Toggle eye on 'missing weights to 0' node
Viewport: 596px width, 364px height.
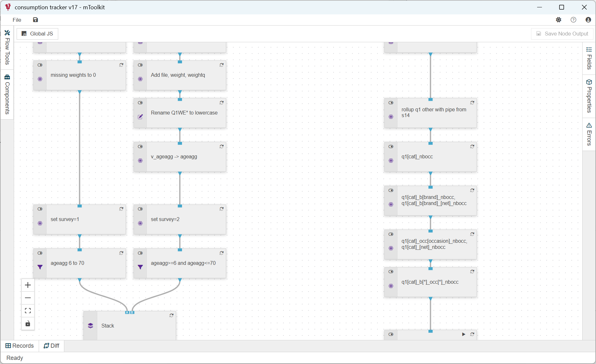click(x=40, y=65)
